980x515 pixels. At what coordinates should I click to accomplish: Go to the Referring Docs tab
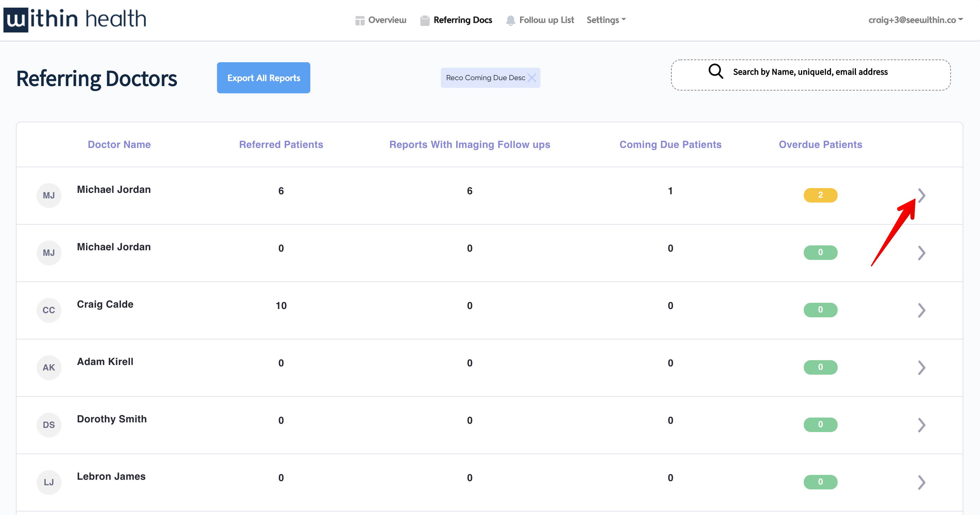456,20
